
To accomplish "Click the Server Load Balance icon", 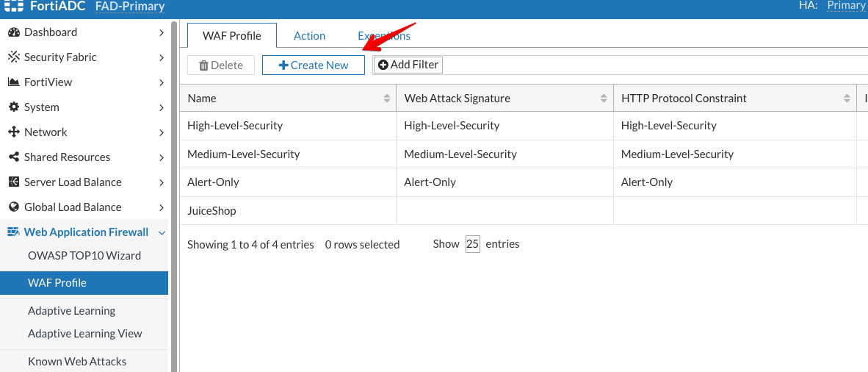I will [13, 182].
